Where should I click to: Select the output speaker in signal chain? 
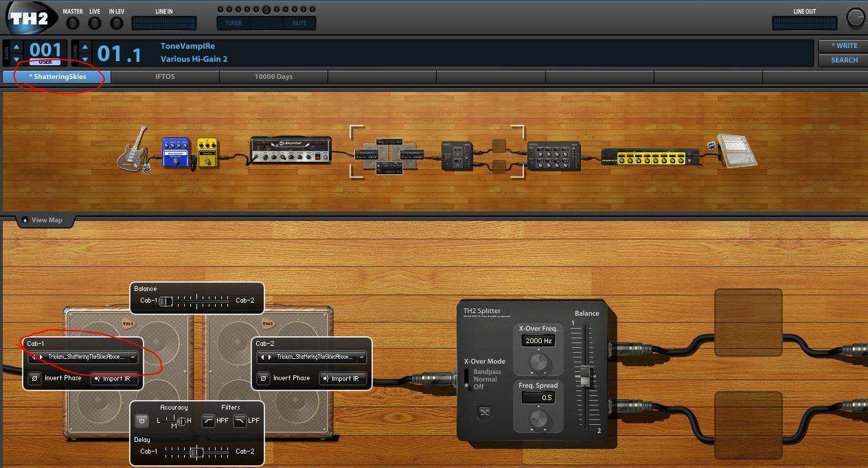(x=737, y=150)
